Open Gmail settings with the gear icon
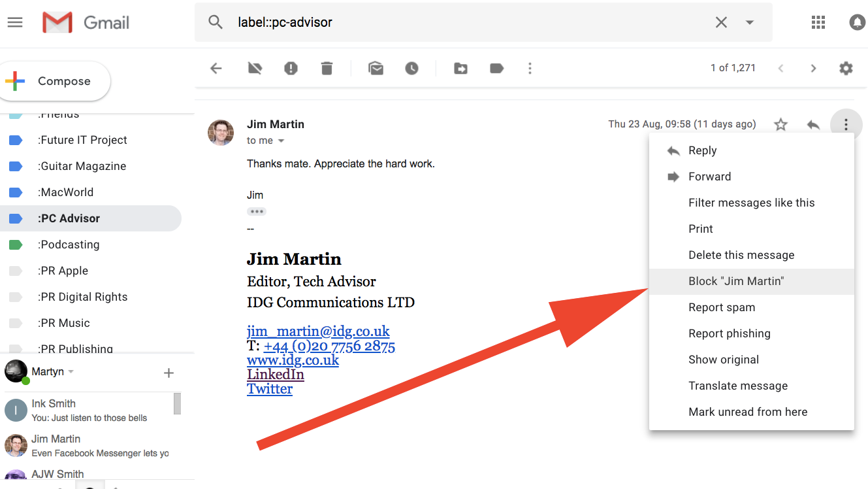 846,68
